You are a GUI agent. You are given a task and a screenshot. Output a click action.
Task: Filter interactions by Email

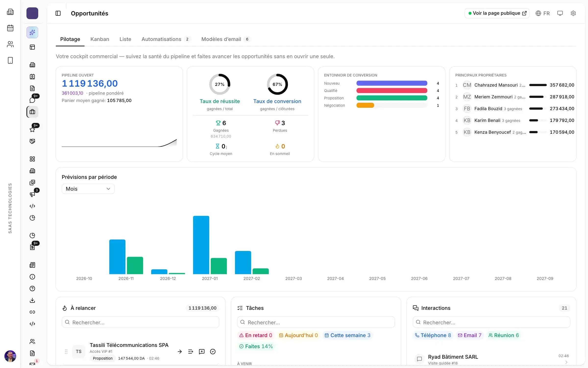470,335
